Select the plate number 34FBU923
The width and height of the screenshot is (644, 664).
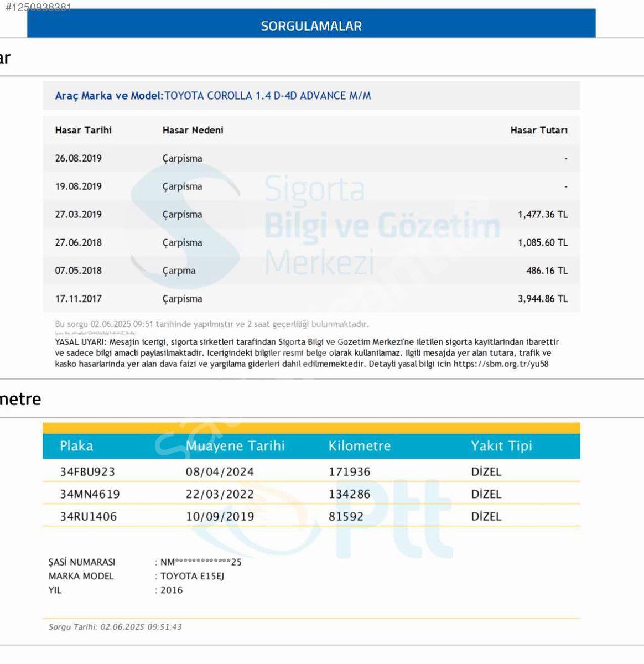[87, 472]
